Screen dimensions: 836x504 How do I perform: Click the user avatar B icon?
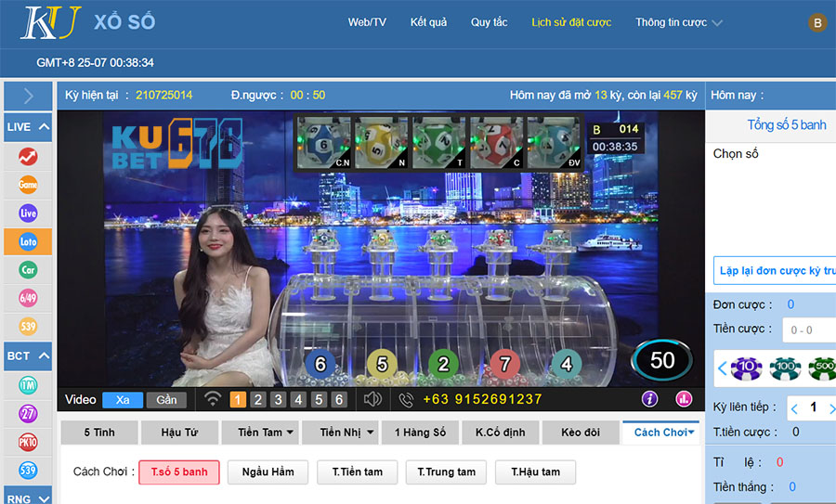click(x=817, y=23)
